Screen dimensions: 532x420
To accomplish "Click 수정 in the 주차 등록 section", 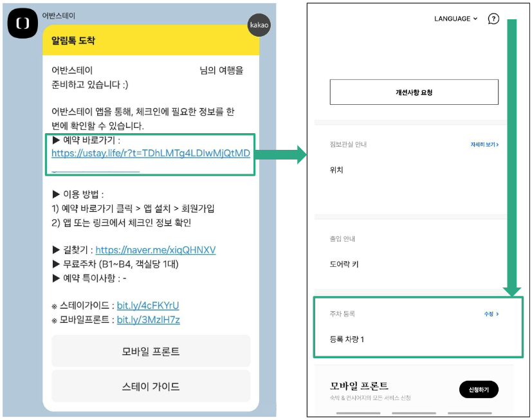I will 491,314.
